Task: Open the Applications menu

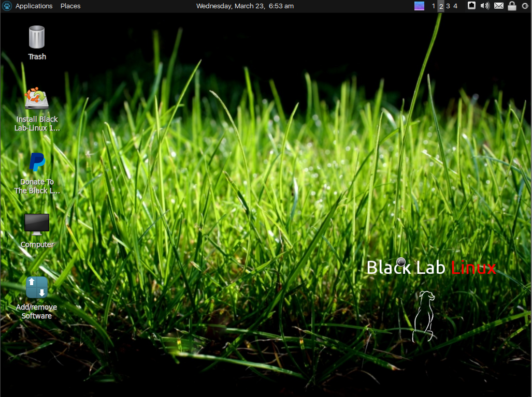Action: coord(34,6)
